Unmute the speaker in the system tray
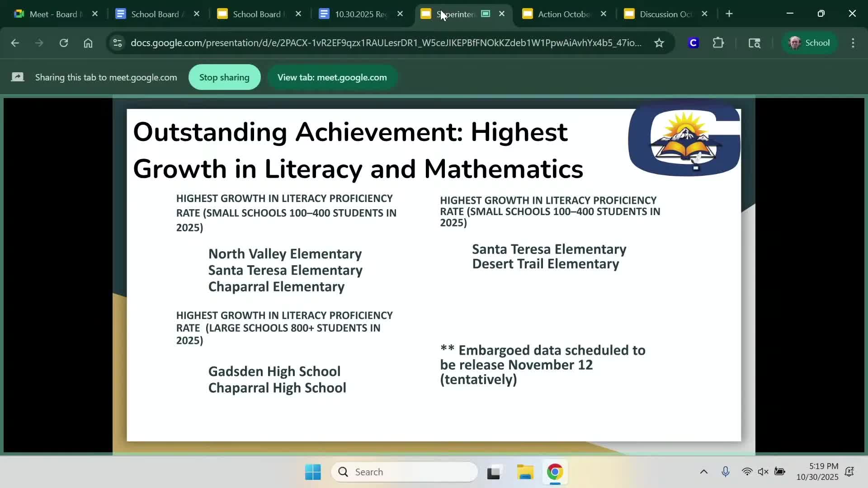 point(764,472)
